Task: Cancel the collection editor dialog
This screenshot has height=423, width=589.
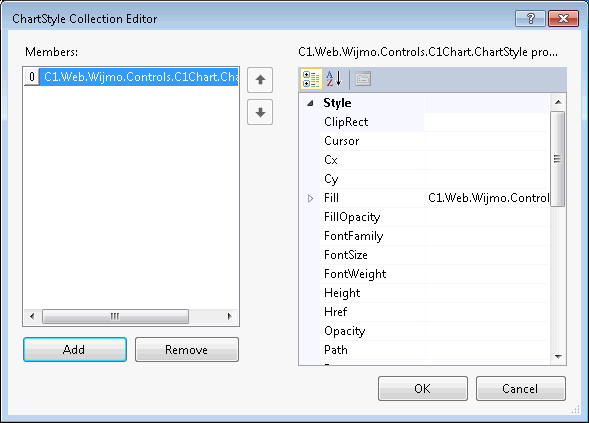Action: tap(520, 389)
